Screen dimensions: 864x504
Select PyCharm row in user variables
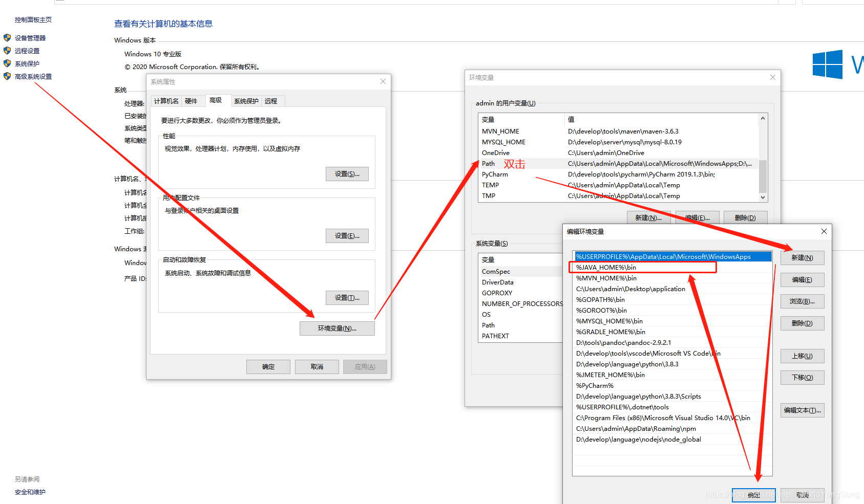coord(618,174)
